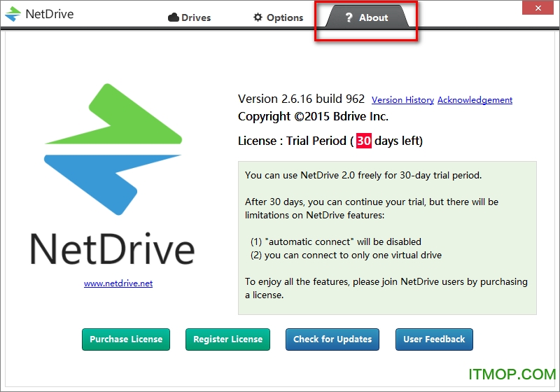Image resolution: width=560 pixels, height=392 pixels.
Task: Open the User Feedback button
Action: tap(434, 339)
